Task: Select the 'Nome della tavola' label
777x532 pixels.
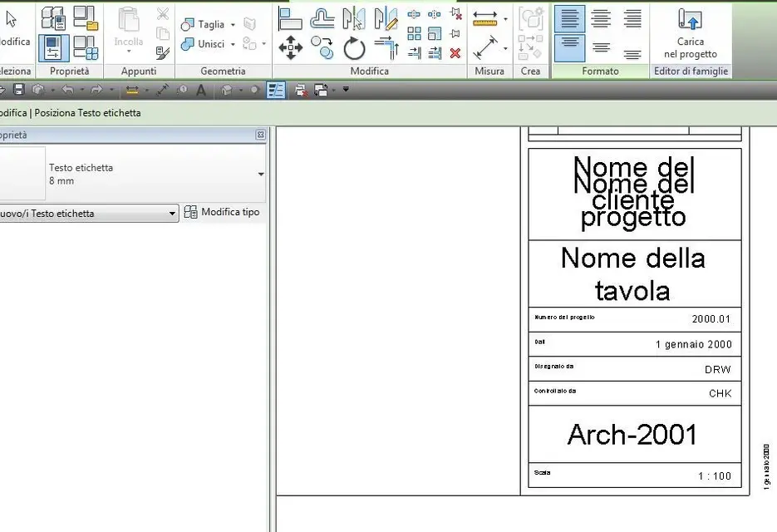Action: (x=632, y=273)
